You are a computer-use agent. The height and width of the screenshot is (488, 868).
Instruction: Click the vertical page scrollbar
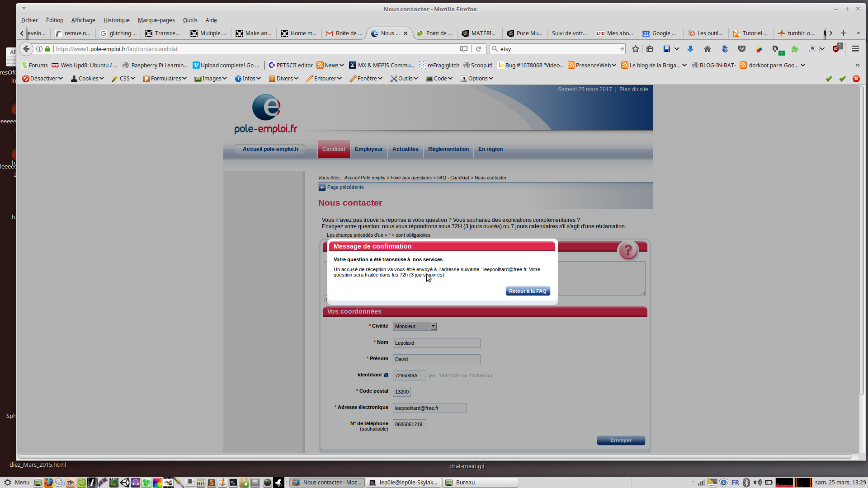point(862,226)
